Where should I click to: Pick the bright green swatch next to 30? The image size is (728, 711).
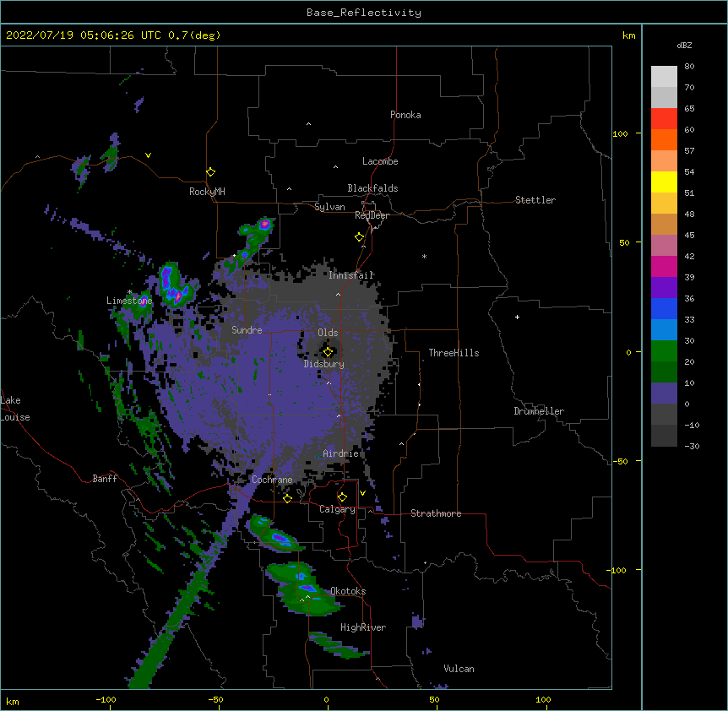(664, 351)
